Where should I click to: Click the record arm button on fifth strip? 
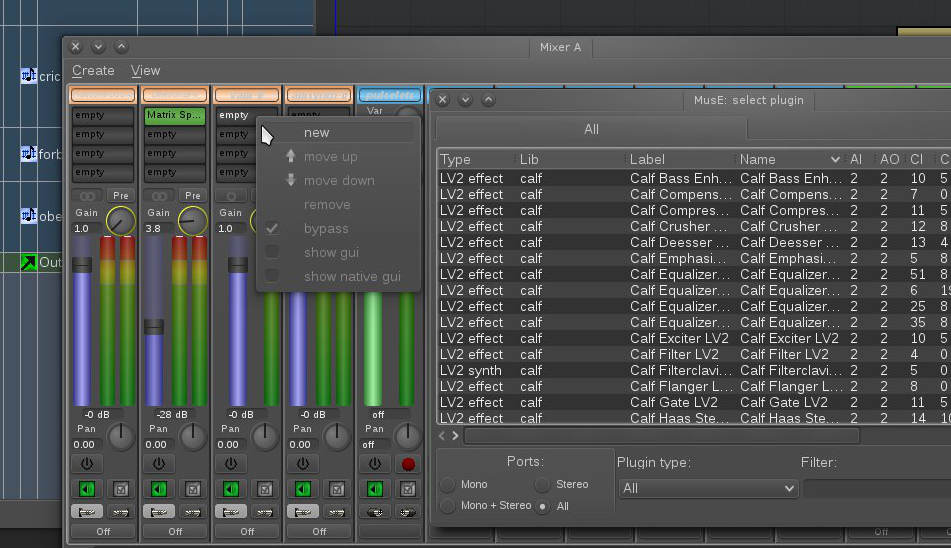[x=407, y=464]
